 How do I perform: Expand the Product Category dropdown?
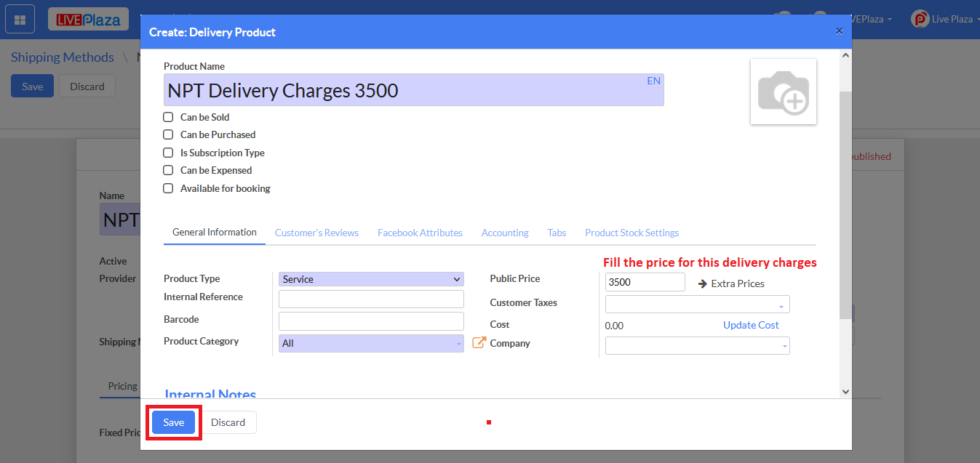coord(371,343)
